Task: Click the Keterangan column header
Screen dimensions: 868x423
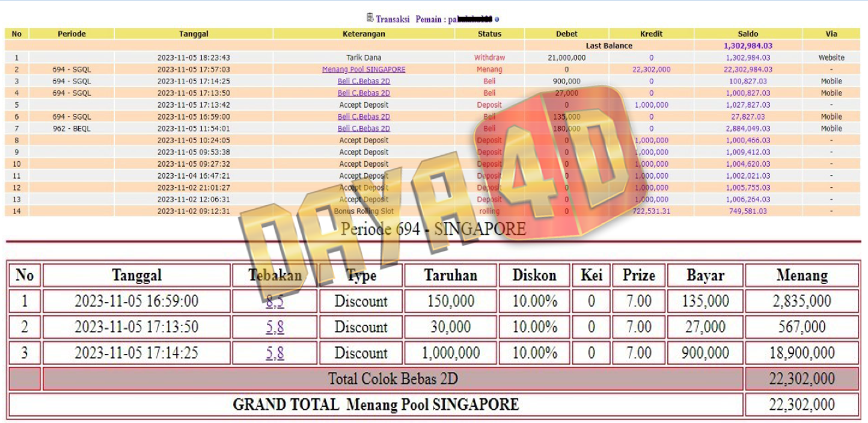Action: pyautogui.click(x=364, y=34)
